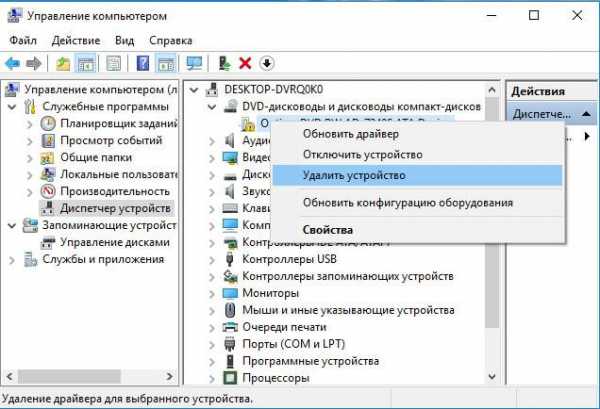The image size is (600, 409).
Task: Click Свойства in the context menu
Action: [x=327, y=229]
